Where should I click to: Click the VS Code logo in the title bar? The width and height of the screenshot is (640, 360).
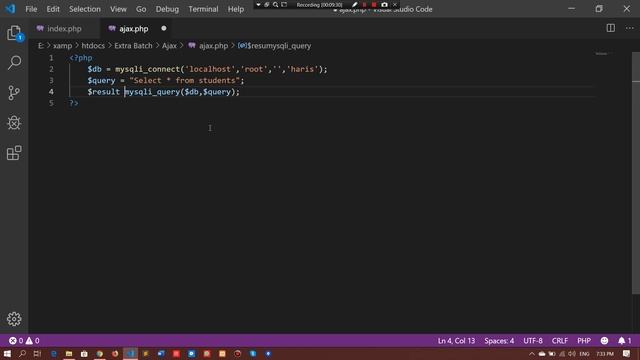coord(11,9)
